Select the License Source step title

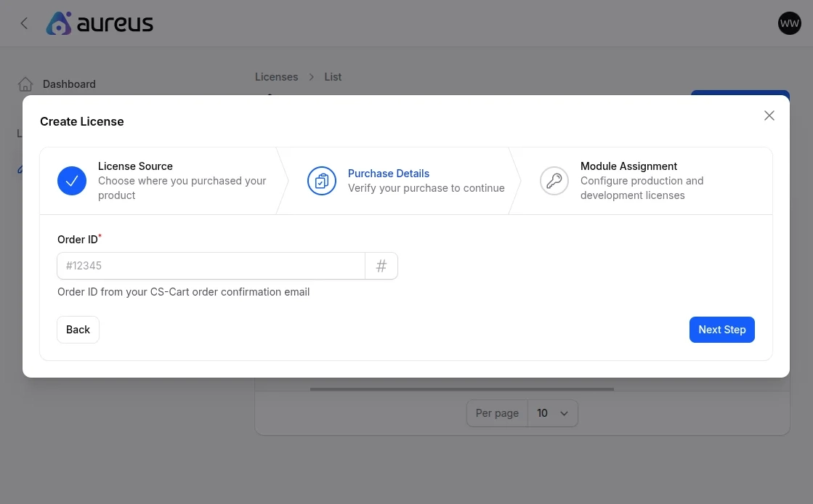[x=135, y=166]
